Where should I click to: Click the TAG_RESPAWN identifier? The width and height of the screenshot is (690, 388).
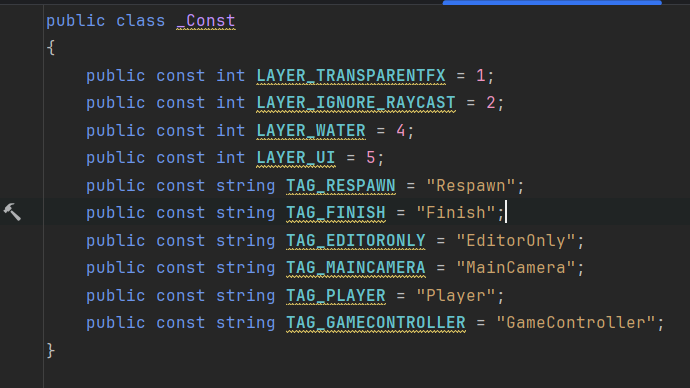click(341, 186)
